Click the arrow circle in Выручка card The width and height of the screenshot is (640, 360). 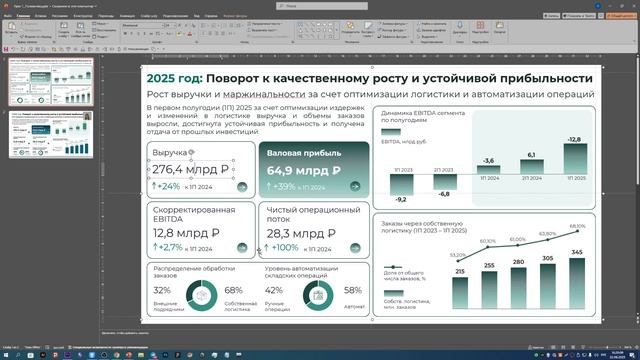(x=242, y=187)
